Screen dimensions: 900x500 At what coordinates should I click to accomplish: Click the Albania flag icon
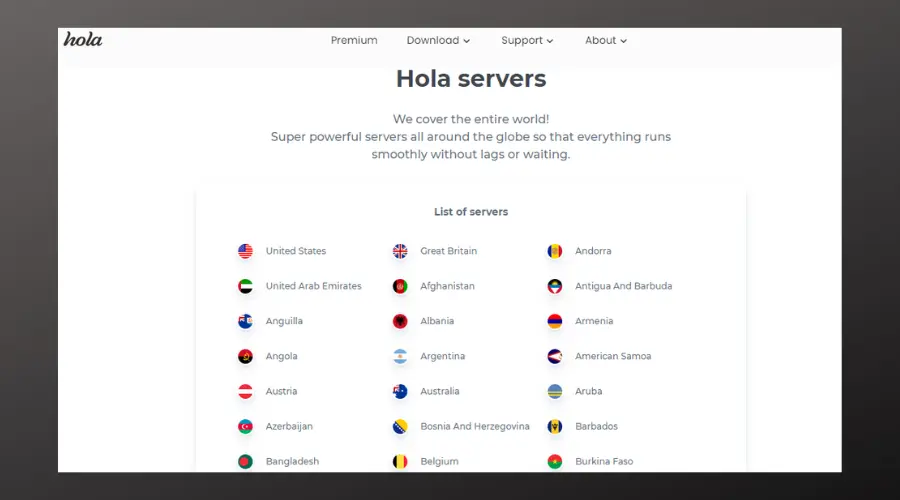400,321
